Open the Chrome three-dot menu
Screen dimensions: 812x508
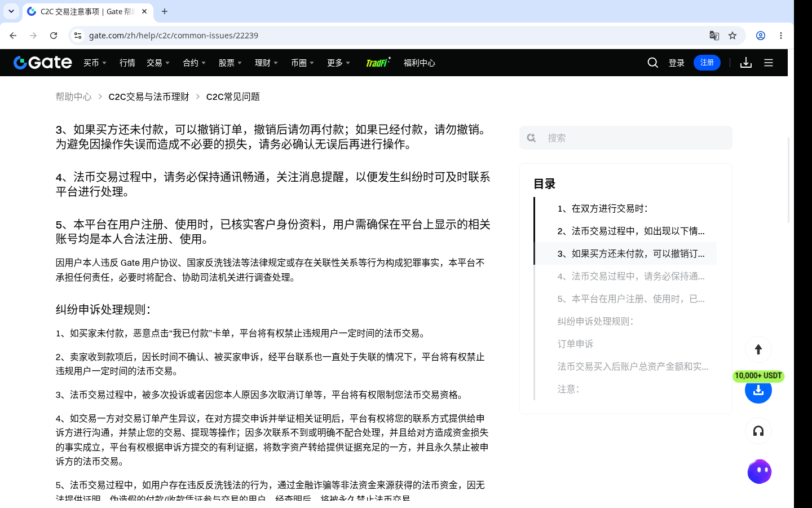(x=781, y=36)
